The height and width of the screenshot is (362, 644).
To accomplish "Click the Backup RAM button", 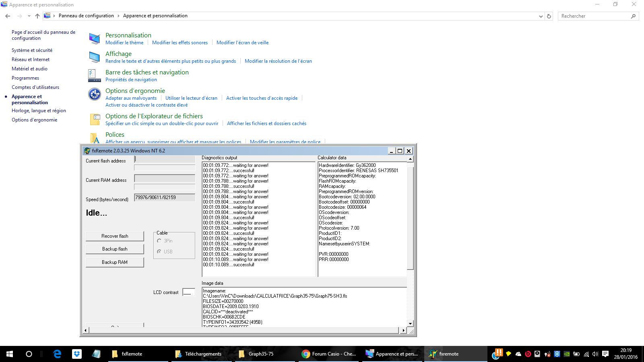I will 115,262.
